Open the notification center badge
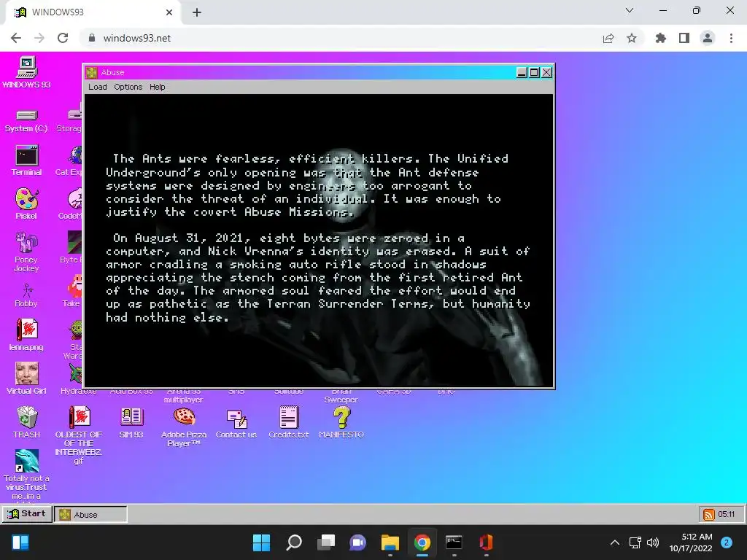The height and width of the screenshot is (560, 747). pyautogui.click(x=727, y=542)
